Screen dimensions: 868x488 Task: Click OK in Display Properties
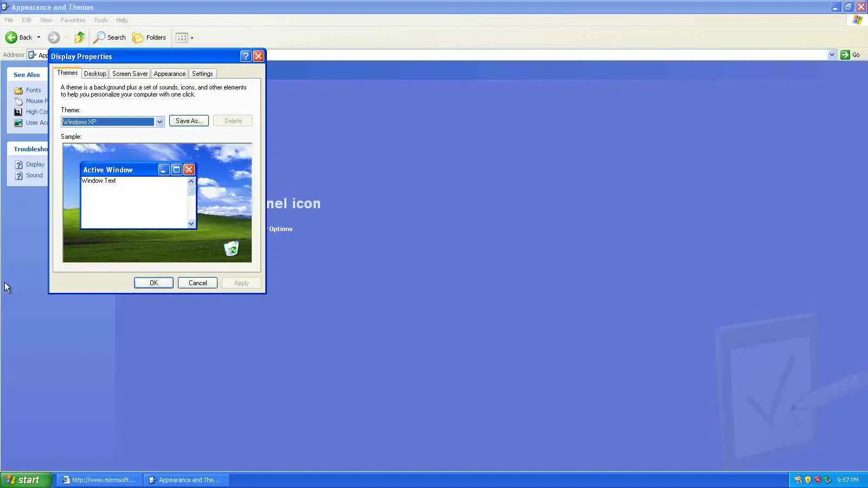point(154,283)
